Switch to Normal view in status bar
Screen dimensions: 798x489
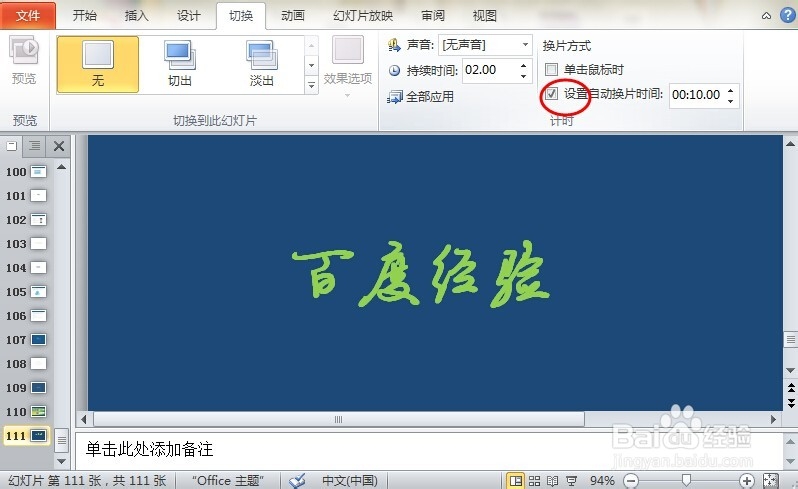pyautogui.click(x=515, y=480)
